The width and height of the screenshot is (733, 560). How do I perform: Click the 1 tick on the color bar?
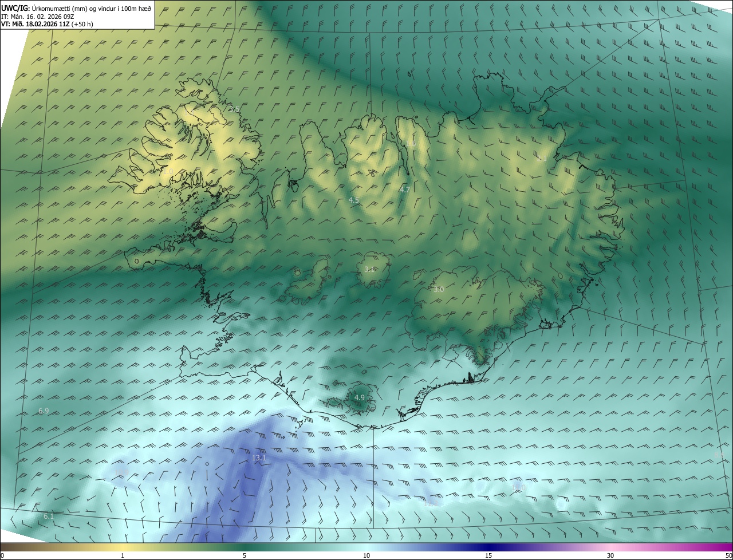pyautogui.click(x=123, y=555)
